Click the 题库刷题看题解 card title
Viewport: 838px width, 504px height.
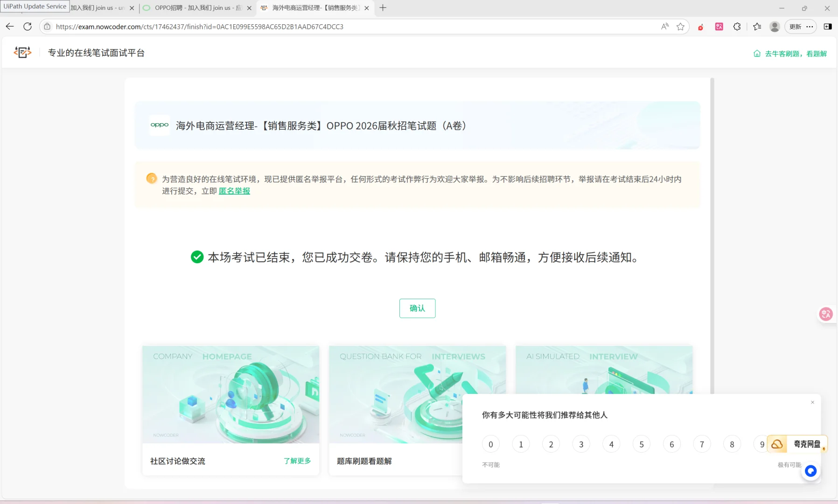coord(364,461)
